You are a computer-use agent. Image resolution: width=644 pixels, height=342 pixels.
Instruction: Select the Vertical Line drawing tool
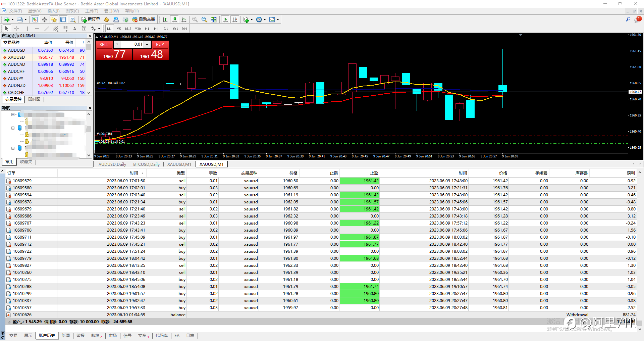click(x=28, y=29)
